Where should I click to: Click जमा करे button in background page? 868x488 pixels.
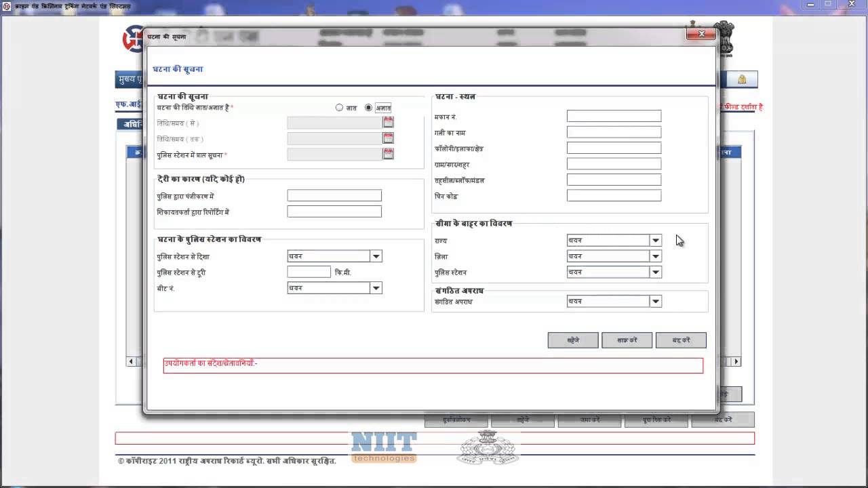coord(589,420)
